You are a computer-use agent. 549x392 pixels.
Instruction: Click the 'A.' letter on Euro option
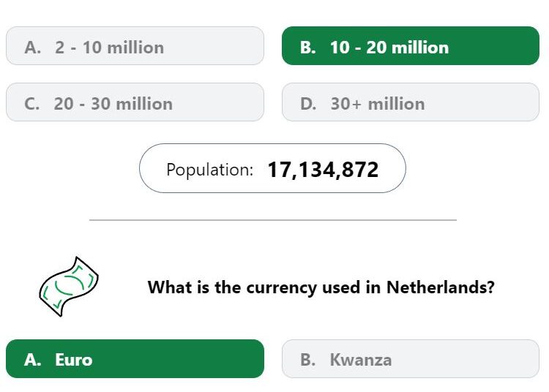[32, 360]
